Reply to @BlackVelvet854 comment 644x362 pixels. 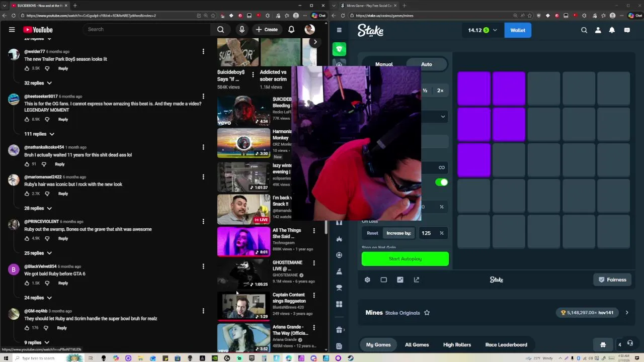coord(63,283)
